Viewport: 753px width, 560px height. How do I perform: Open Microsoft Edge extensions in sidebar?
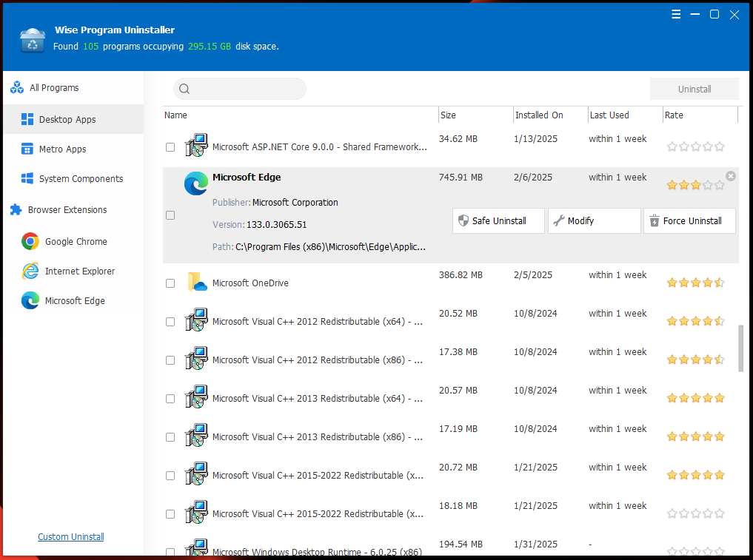74,300
